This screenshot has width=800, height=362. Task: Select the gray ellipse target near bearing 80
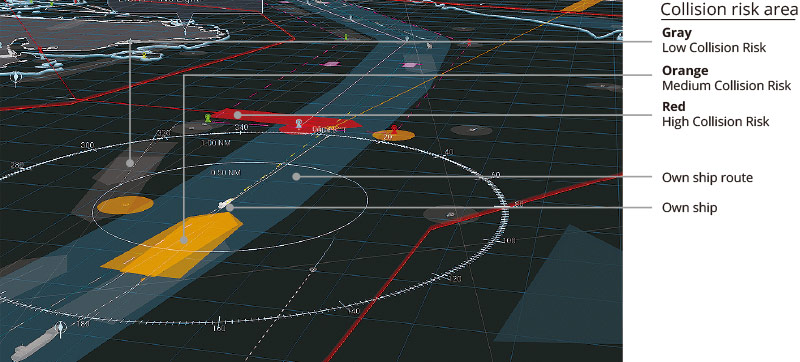[448, 214]
